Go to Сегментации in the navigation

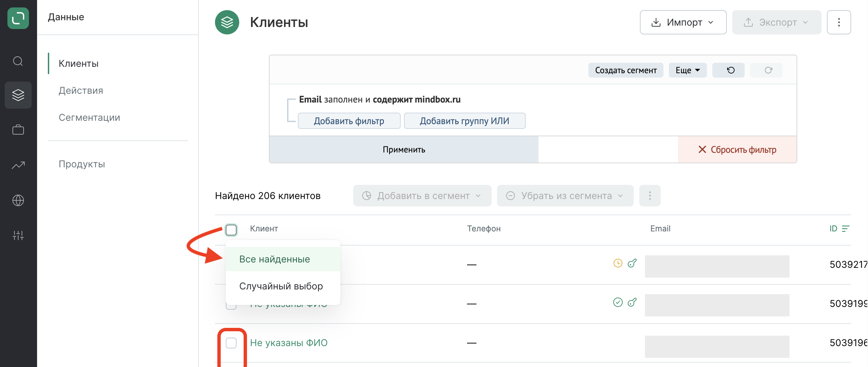[x=89, y=117]
